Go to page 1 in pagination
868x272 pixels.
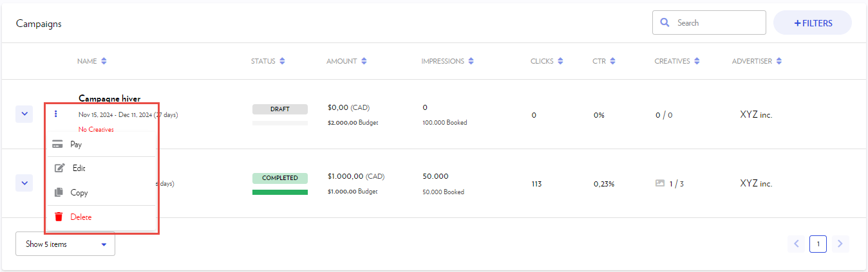point(818,244)
